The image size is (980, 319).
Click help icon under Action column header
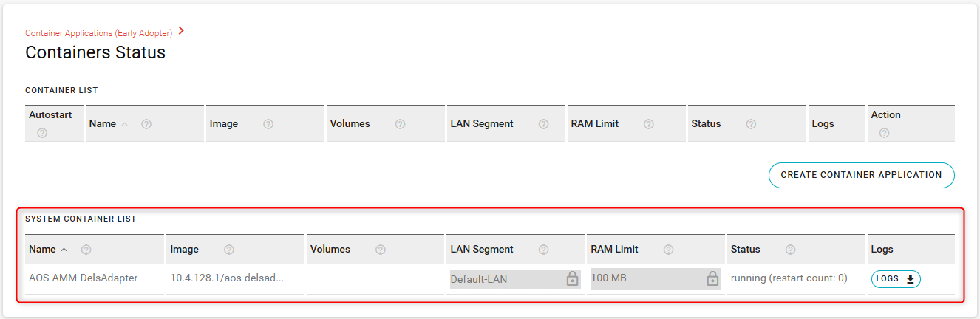884,133
